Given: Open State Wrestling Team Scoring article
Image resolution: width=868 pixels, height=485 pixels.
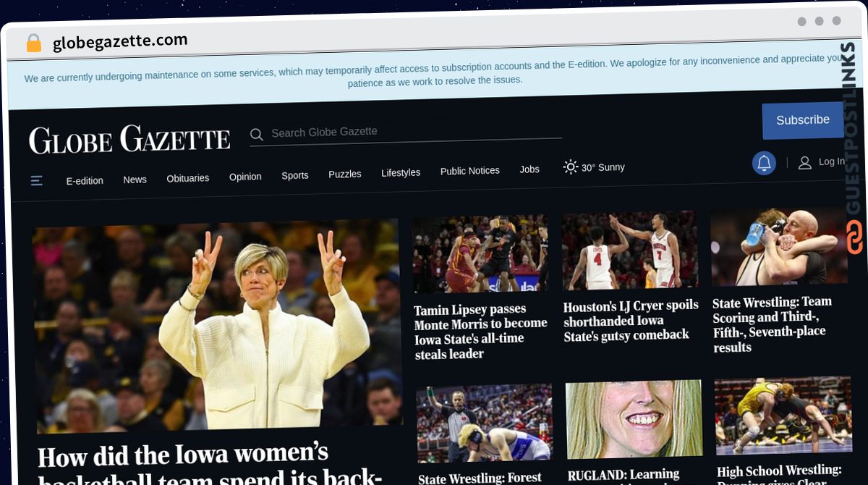Looking at the screenshot, I should tap(773, 324).
